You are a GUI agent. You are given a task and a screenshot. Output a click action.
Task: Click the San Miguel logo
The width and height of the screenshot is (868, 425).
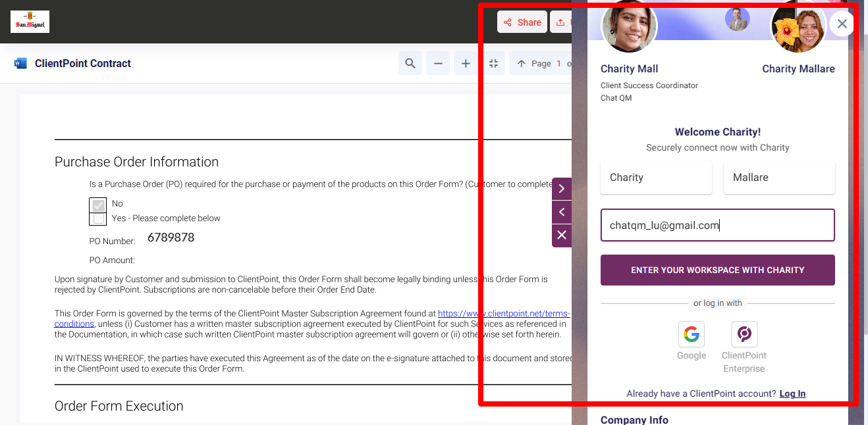(30, 22)
